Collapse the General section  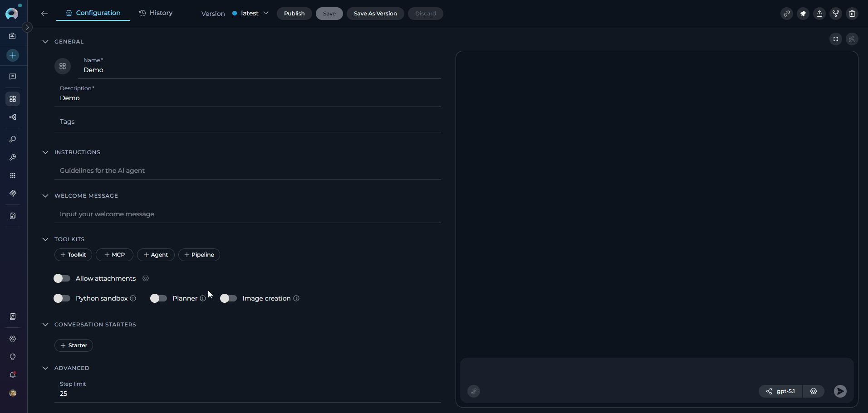pyautogui.click(x=45, y=42)
